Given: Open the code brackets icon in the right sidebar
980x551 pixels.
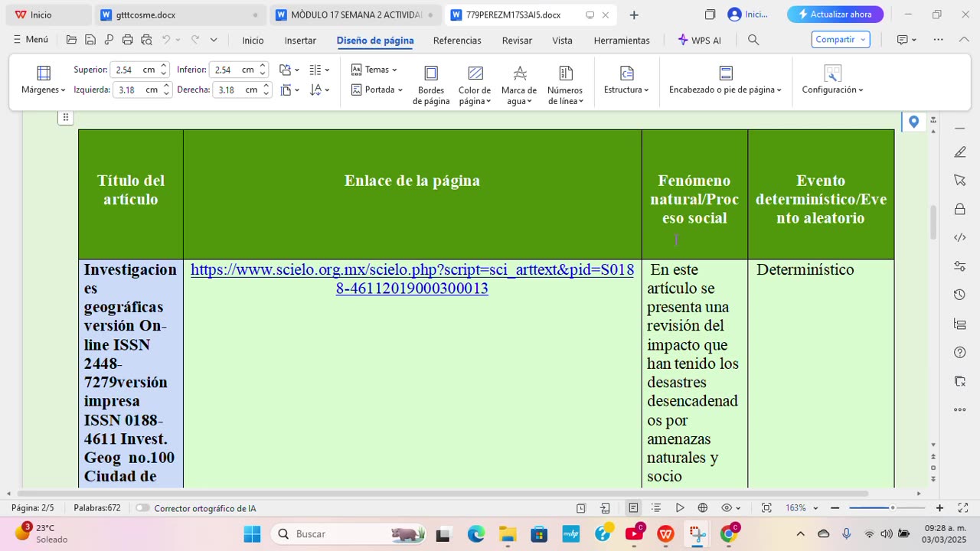Looking at the screenshot, I should (960, 237).
